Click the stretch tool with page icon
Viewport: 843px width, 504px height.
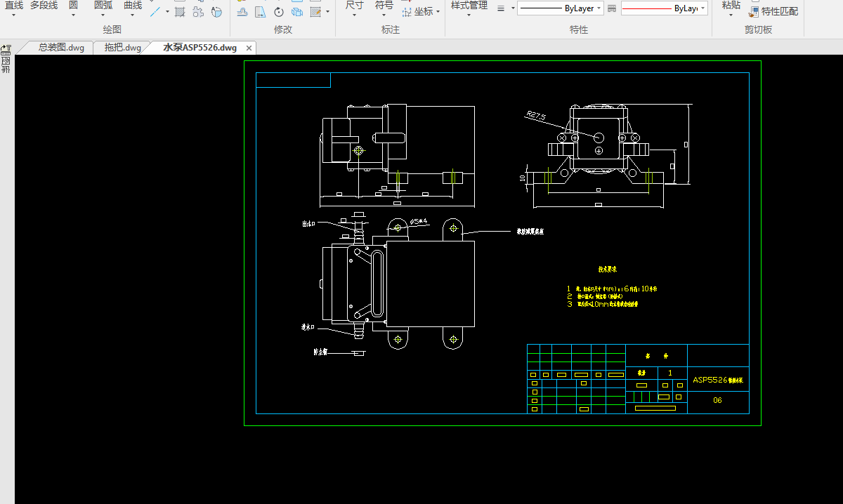261,12
